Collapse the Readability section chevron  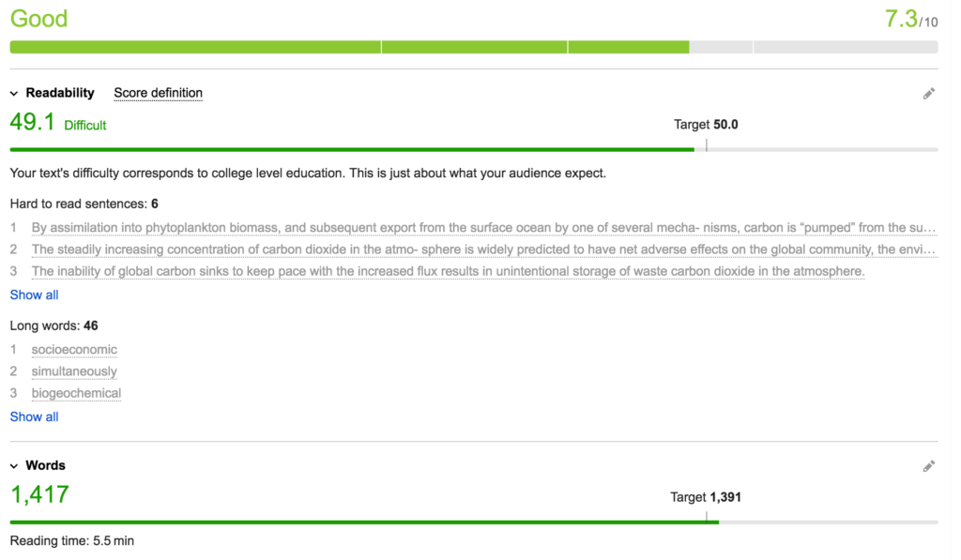14,94
